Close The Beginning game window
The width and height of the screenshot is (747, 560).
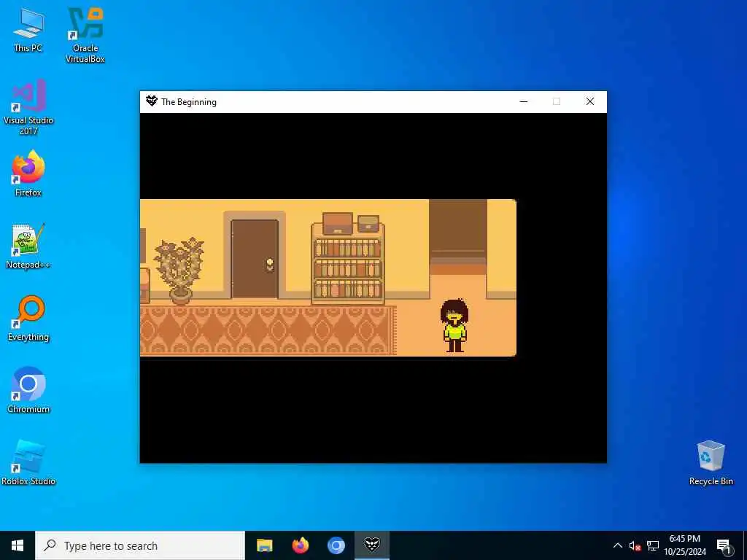click(589, 101)
